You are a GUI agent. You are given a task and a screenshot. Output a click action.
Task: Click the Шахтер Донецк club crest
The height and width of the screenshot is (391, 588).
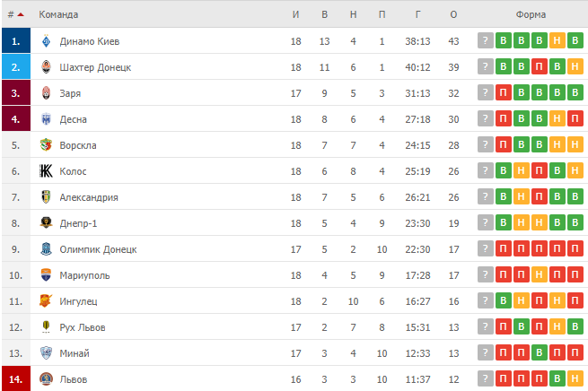coord(46,67)
